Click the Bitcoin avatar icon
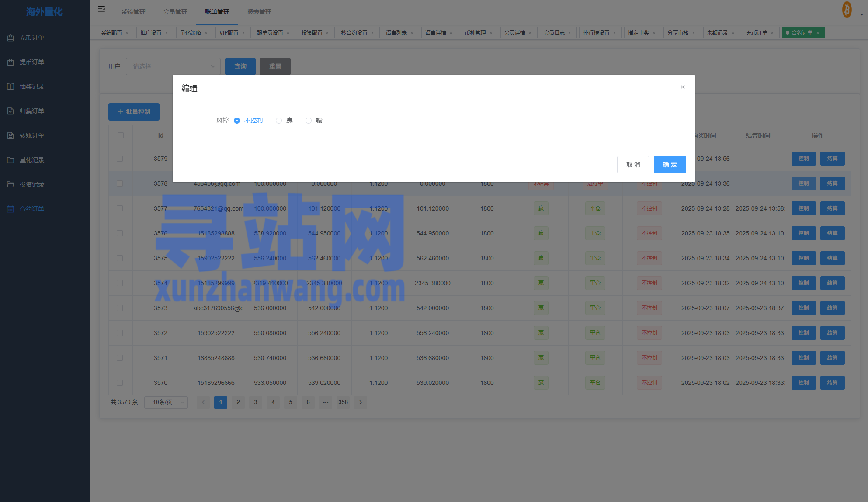 847,10
